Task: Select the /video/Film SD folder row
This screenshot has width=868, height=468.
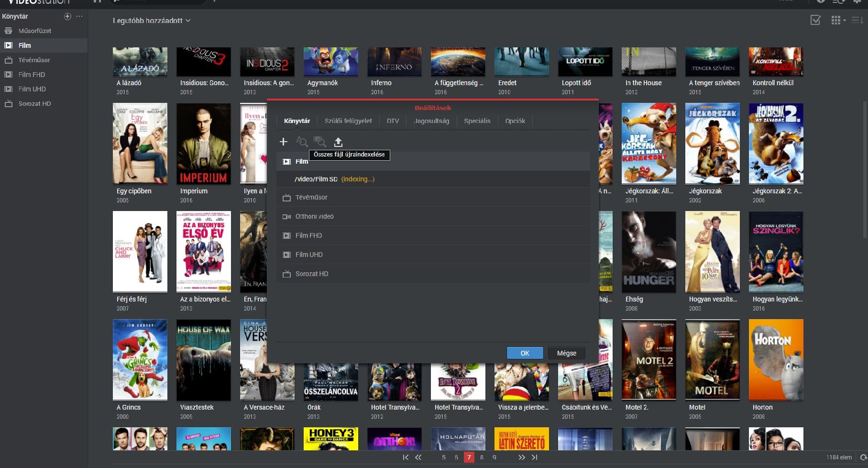Action: [x=433, y=179]
